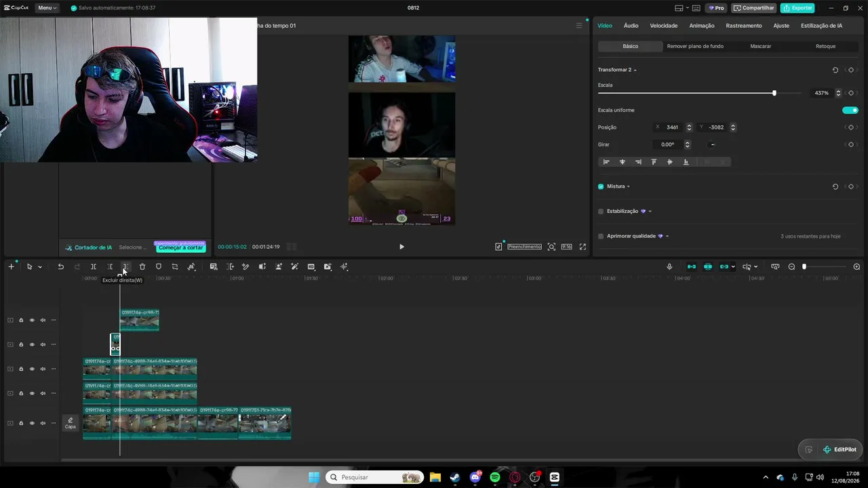Hide topmost track with eye icon
This screenshot has height=488, width=868.
(32, 320)
